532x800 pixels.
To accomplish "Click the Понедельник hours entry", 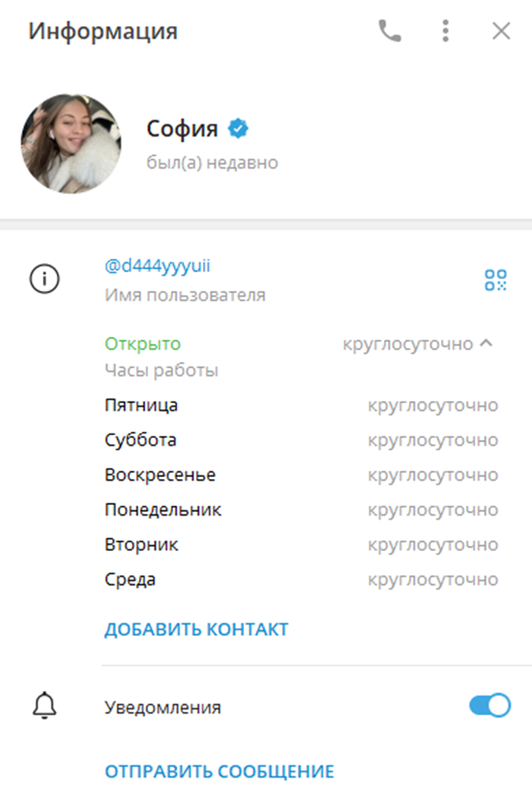I will [301, 509].
